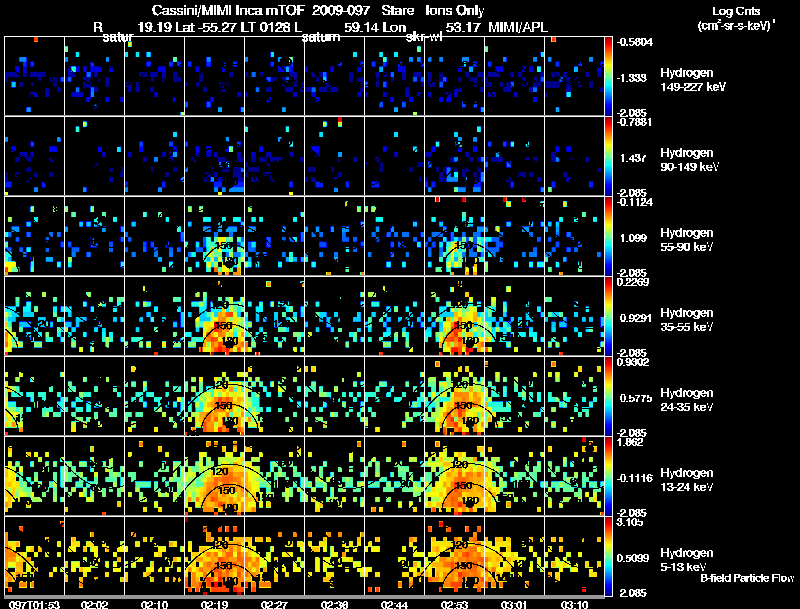Image resolution: width=800 pixels, height=609 pixels.
Task: Open the Hydrogen 13-24 keV panel at 02:53
Action: tap(454, 476)
